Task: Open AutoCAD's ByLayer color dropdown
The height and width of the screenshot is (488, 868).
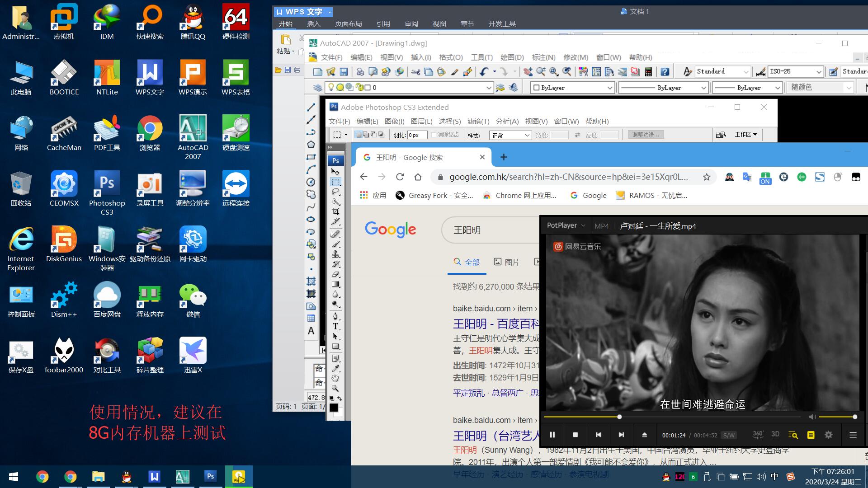Action: click(x=572, y=88)
